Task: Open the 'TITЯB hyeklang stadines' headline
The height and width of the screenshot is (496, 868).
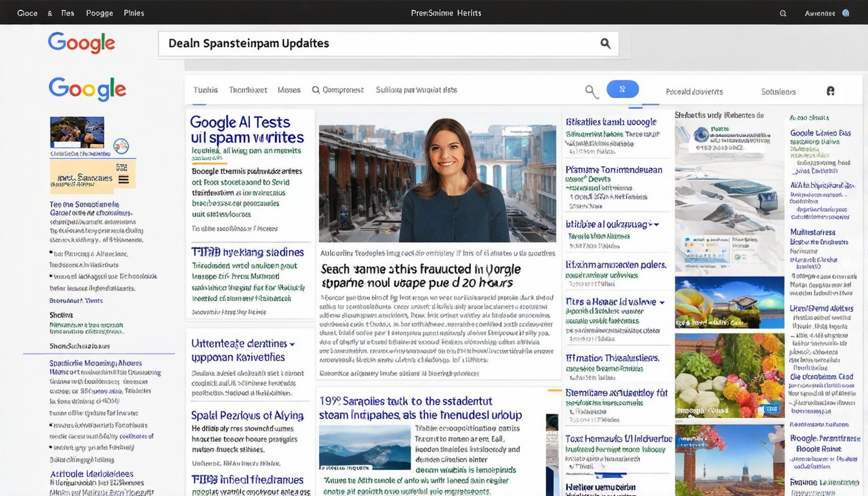Action: (x=247, y=252)
